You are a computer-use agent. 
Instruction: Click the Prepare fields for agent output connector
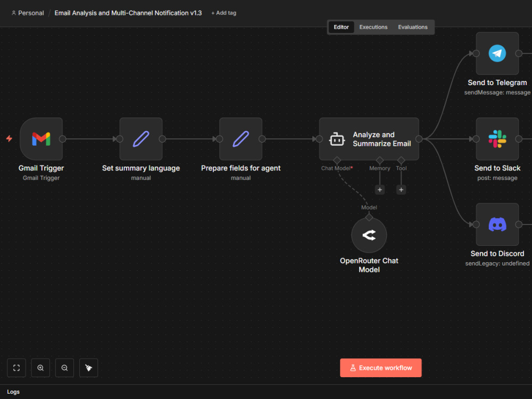click(262, 139)
